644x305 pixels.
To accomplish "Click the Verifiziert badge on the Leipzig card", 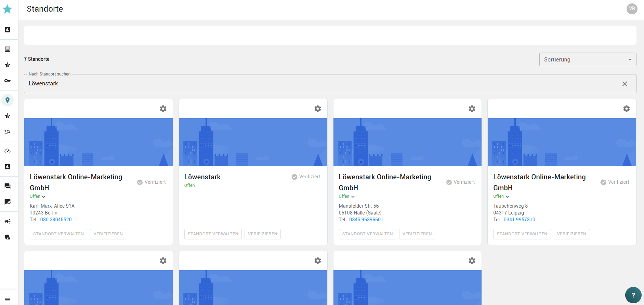I will pos(615,182).
